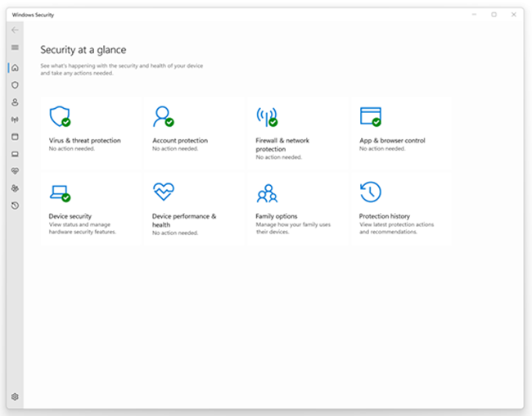Viewport: 532px width, 416px height.
Task: Click the large Device performance & health heart icon
Action: pos(164,192)
